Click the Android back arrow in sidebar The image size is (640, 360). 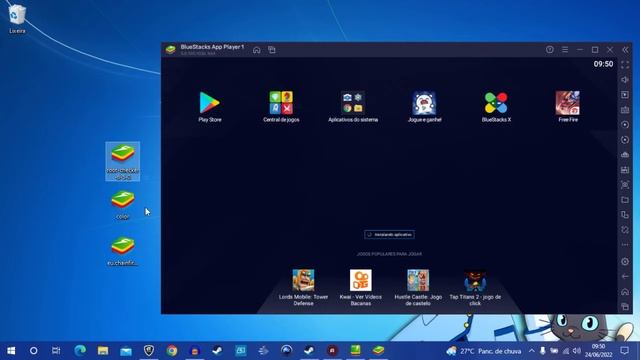coord(625,277)
